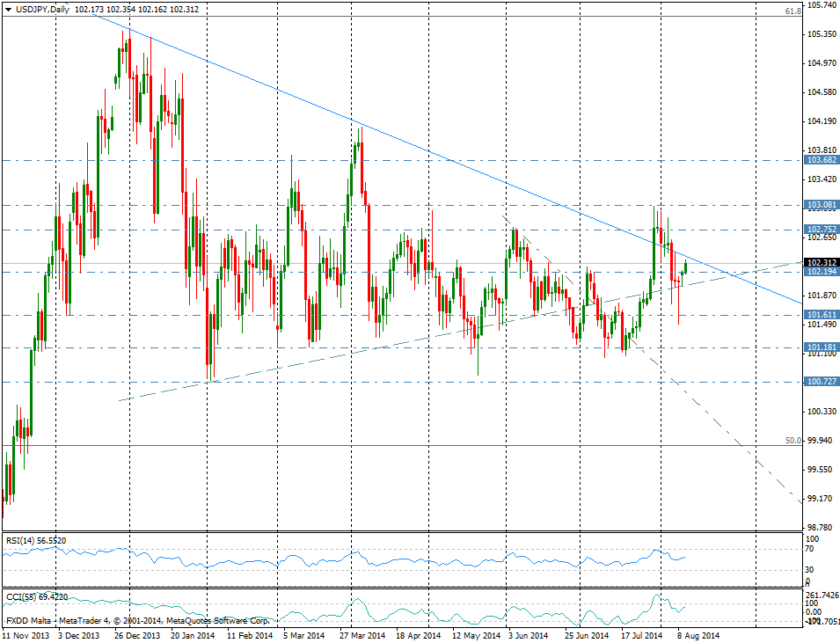Select the 103.081 resistance price tag

822,206
